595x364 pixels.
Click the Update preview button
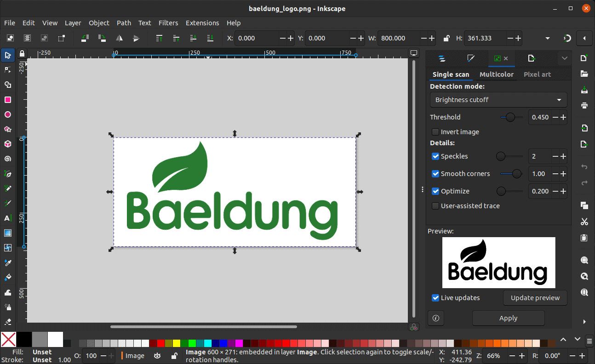click(535, 298)
